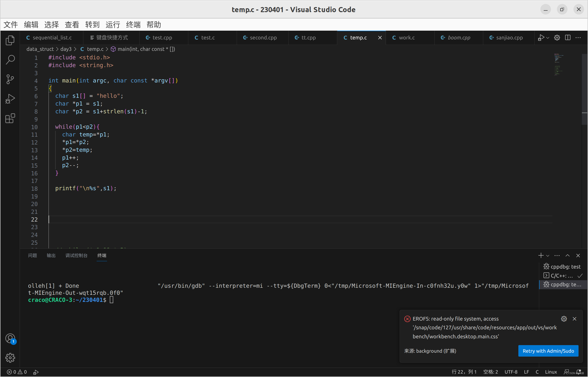The image size is (588, 377).
Task: Open the run/debug dropdown arrow in editor toolbar
Action: pos(548,38)
